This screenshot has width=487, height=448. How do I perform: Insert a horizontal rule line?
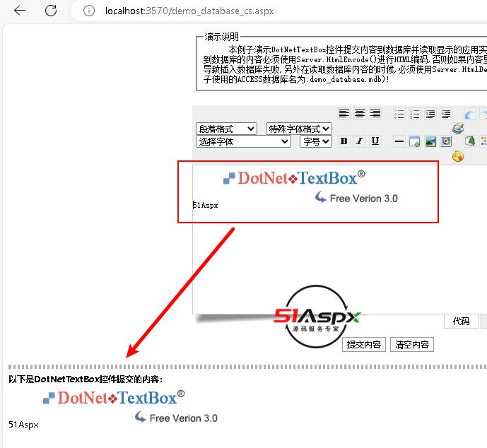click(x=399, y=141)
